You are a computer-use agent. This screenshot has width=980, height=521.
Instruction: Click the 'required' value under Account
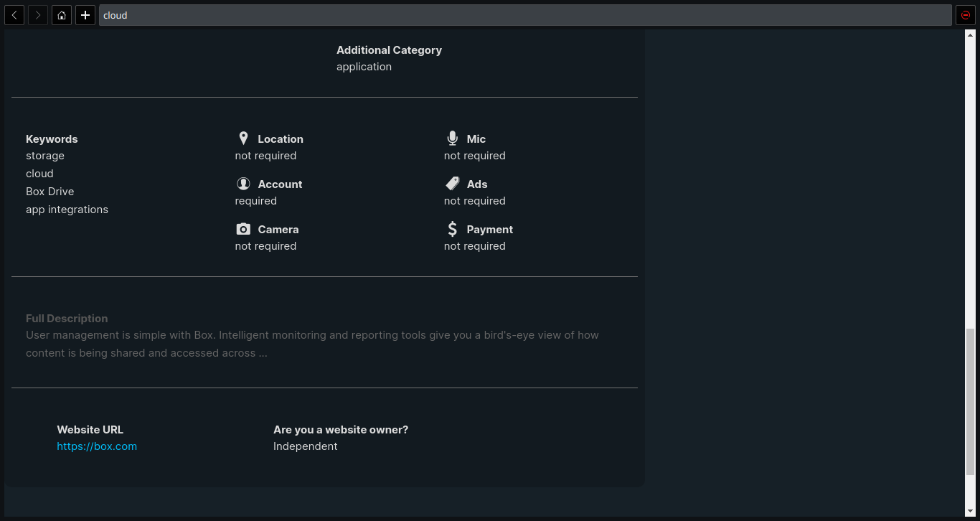[x=255, y=201]
